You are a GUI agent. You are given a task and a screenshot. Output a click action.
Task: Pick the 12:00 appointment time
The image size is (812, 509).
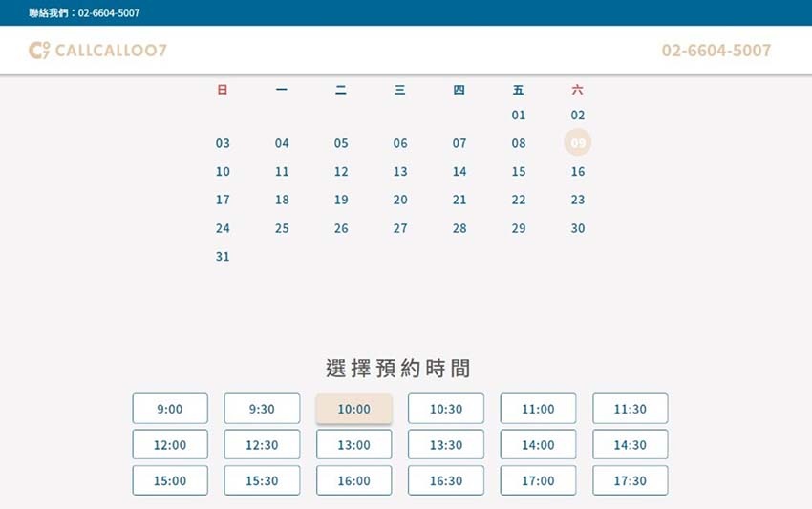click(x=170, y=444)
